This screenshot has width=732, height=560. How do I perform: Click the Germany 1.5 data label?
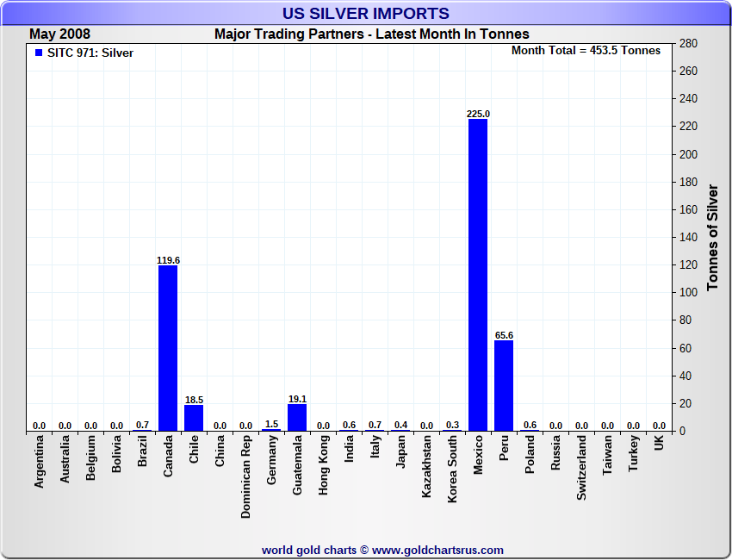tap(271, 424)
